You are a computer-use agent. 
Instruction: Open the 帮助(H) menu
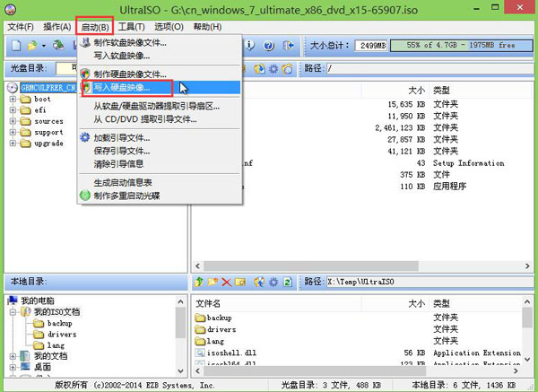coord(207,27)
